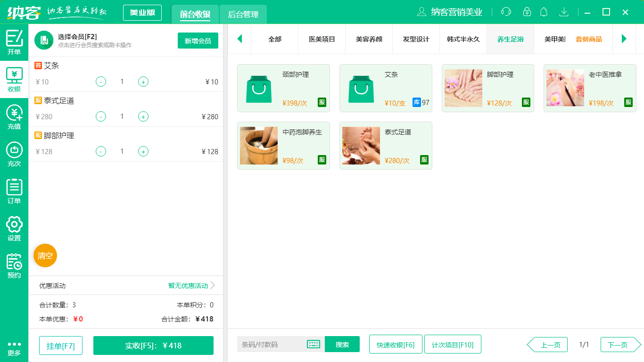The width and height of the screenshot is (644, 362).
Task: Click the download icon in the title bar
Action: click(563, 12)
